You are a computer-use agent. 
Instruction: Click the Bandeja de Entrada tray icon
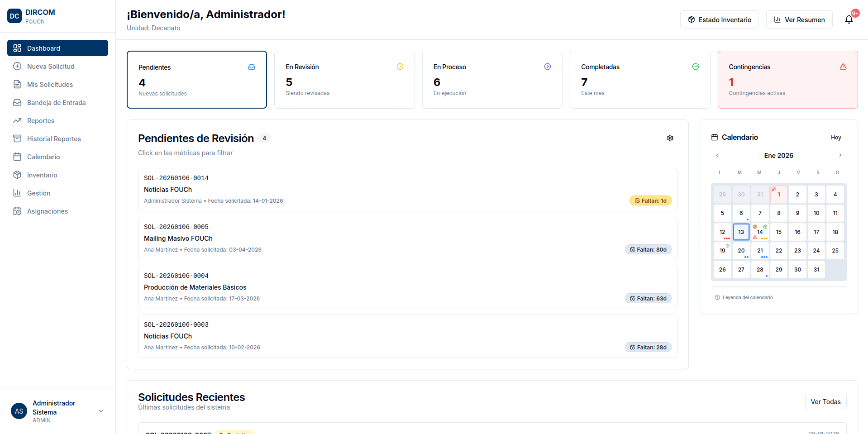point(17,102)
